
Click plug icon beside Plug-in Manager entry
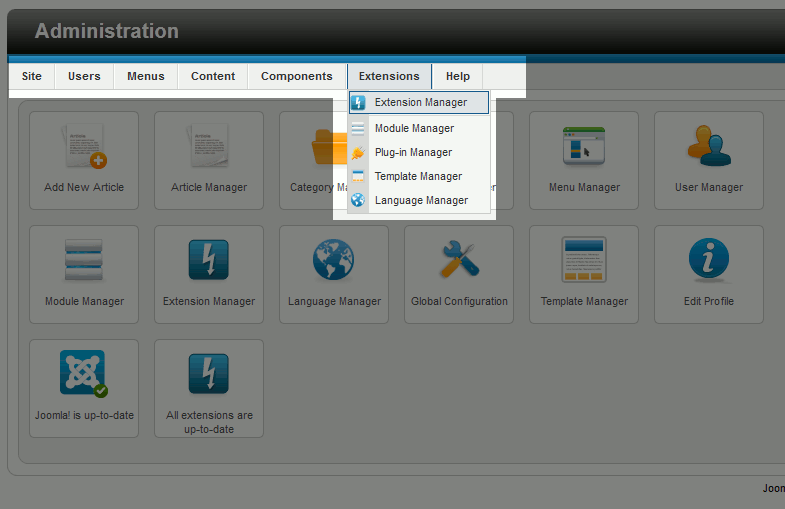coord(358,153)
